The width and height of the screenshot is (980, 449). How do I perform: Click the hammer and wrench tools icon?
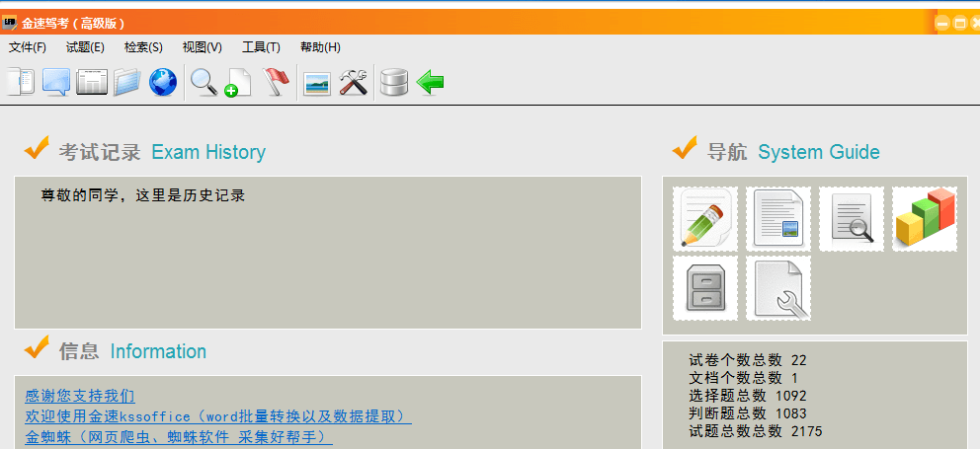354,82
